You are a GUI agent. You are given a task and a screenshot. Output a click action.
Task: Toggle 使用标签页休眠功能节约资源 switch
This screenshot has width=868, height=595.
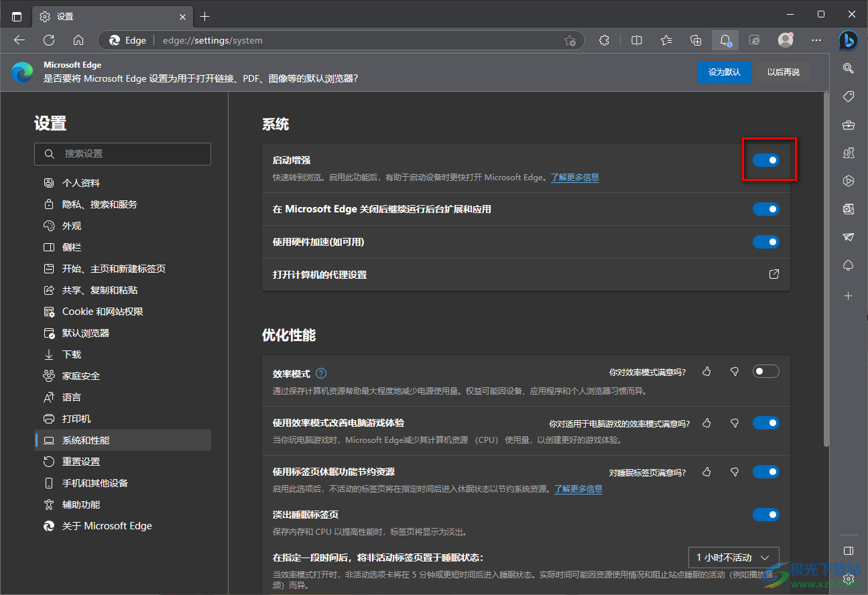(766, 472)
